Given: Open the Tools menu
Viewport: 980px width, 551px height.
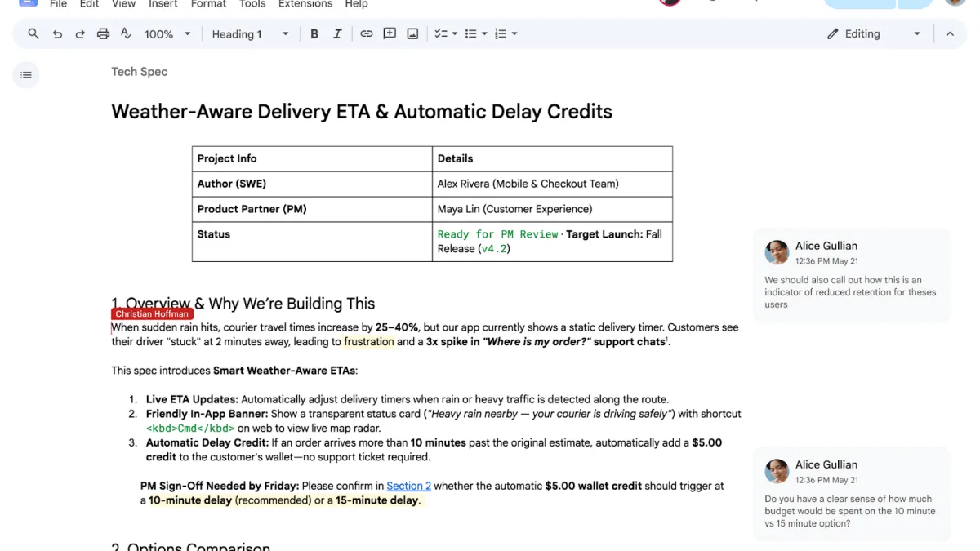Looking at the screenshot, I should [252, 4].
